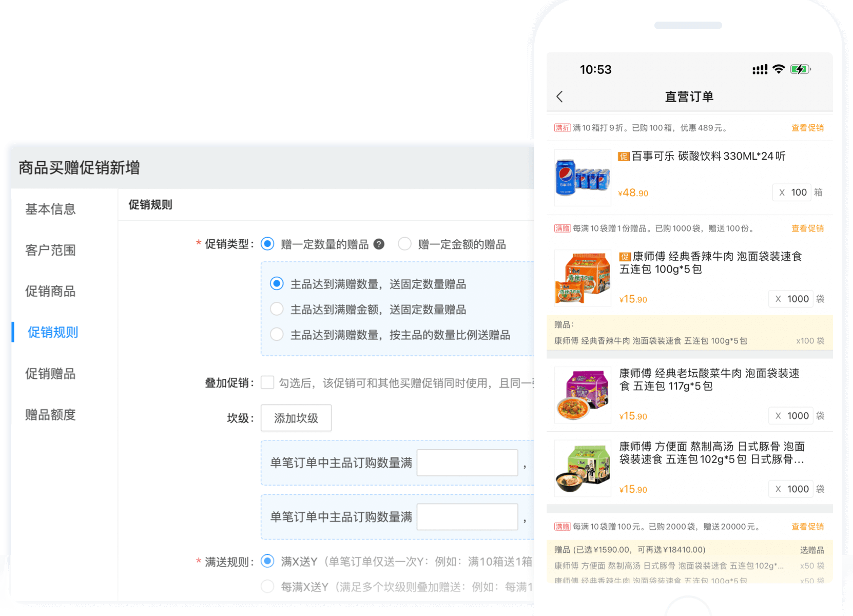
Task: Go to 促销赠品 section
Action: click(50, 373)
